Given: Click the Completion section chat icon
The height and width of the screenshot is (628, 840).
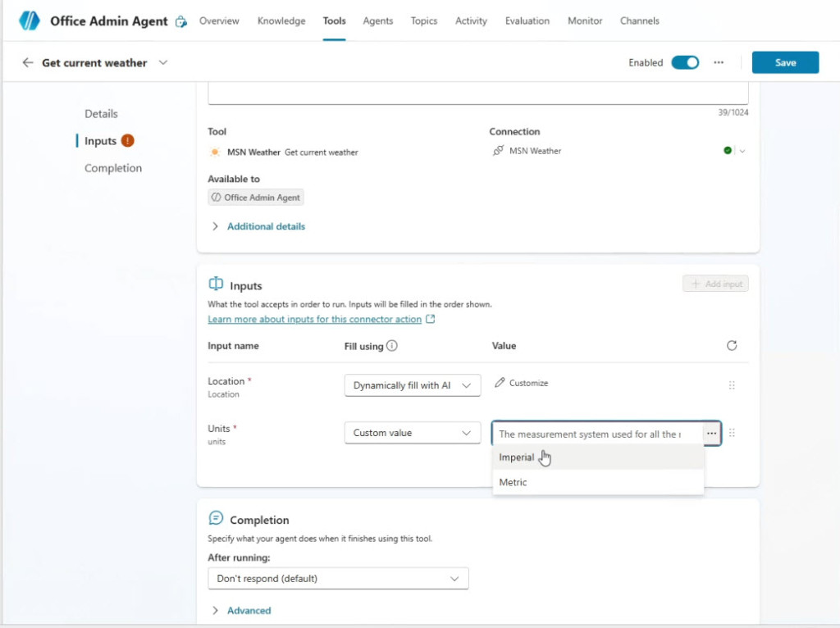Looking at the screenshot, I should click(x=216, y=518).
